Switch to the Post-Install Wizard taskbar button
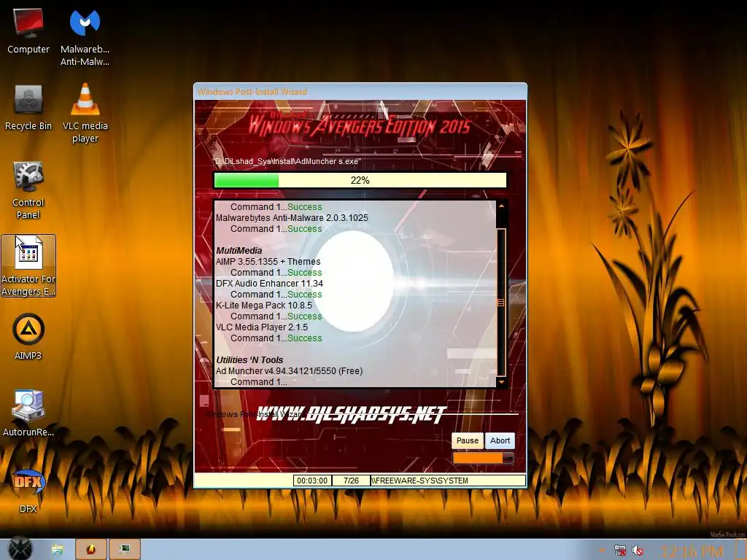This screenshot has width=747, height=560. click(x=125, y=550)
